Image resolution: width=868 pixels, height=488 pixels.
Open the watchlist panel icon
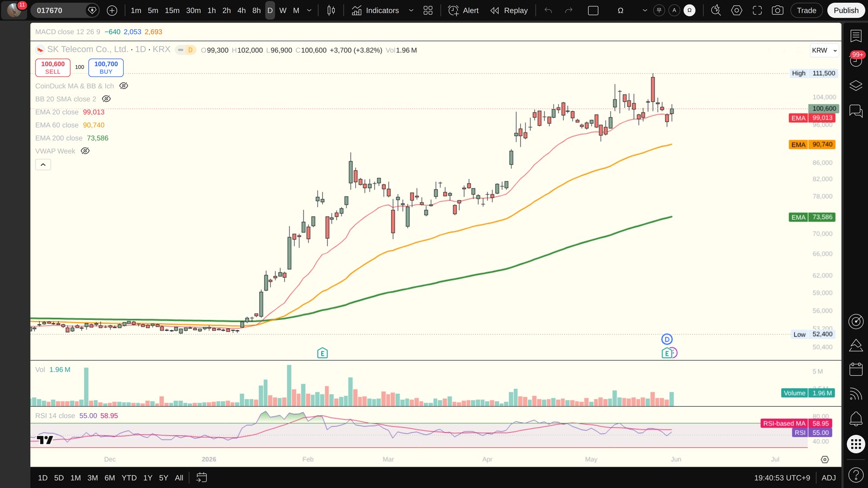[x=856, y=36]
